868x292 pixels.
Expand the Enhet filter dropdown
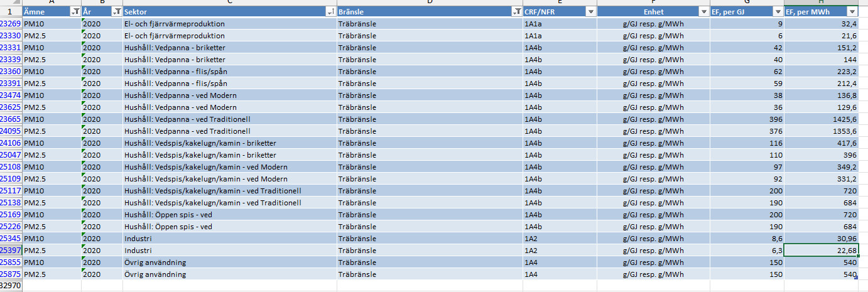[x=704, y=12]
